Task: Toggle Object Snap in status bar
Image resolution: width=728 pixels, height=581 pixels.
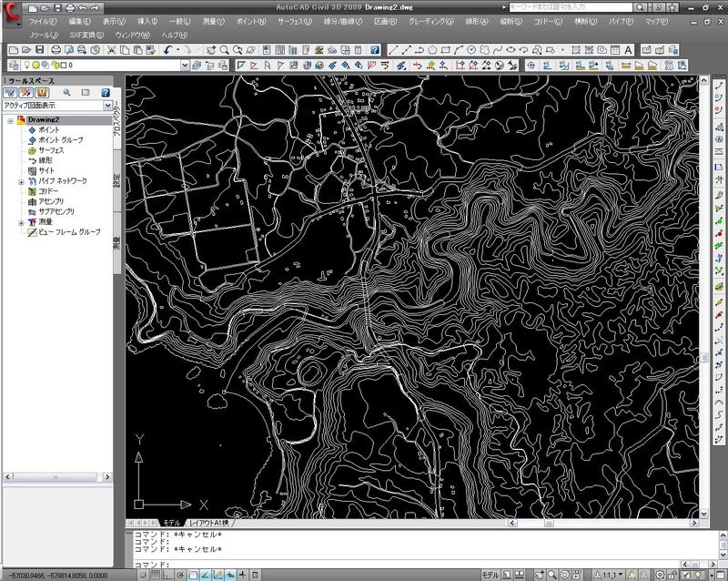Action: [193, 575]
